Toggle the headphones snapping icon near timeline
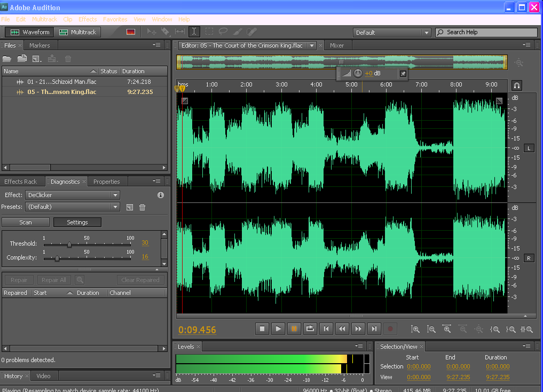Viewport: 543px width, 392px height. pyautogui.click(x=516, y=85)
